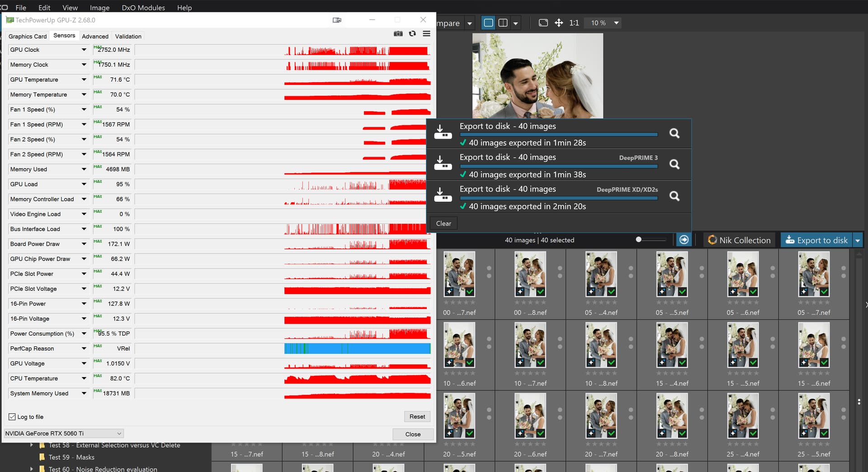Click Clear in the export progress panel
The width and height of the screenshot is (868, 472).
[x=443, y=224]
